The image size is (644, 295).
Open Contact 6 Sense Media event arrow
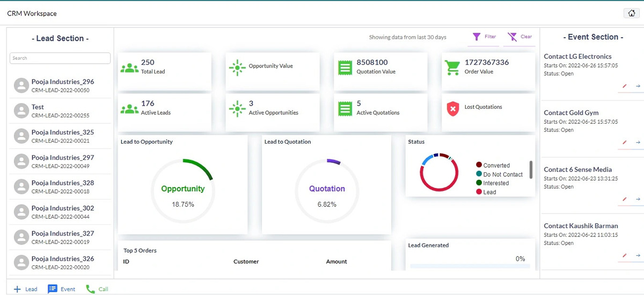(x=638, y=199)
